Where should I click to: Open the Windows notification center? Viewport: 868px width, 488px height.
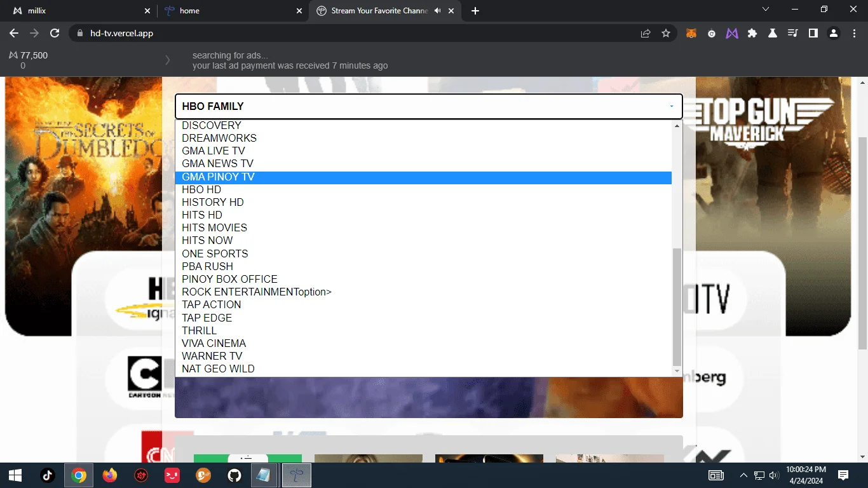click(843, 475)
